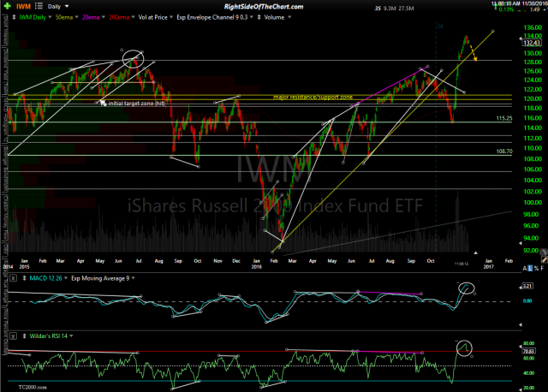Image resolution: width=548 pixels, height=392 pixels.
Task: Select the 200ema indicator label
Action: (119, 17)
